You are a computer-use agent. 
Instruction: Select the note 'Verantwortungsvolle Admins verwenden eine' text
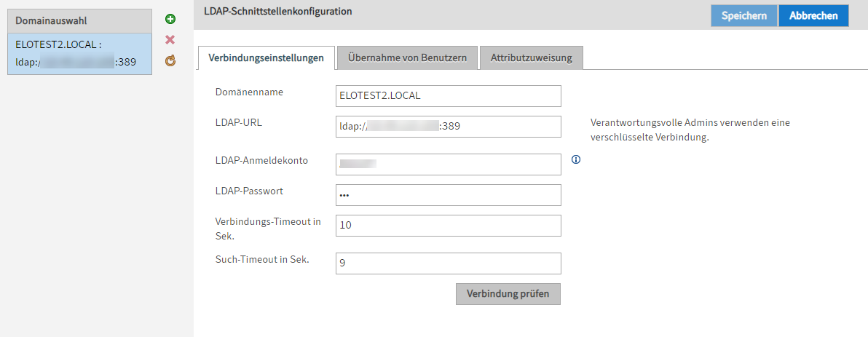tap(690, 122)
